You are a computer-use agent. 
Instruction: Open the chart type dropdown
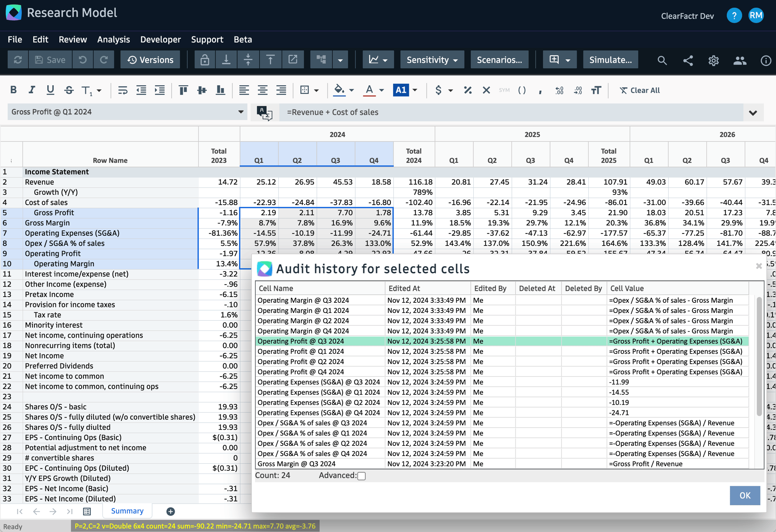[x=378, y=60]
